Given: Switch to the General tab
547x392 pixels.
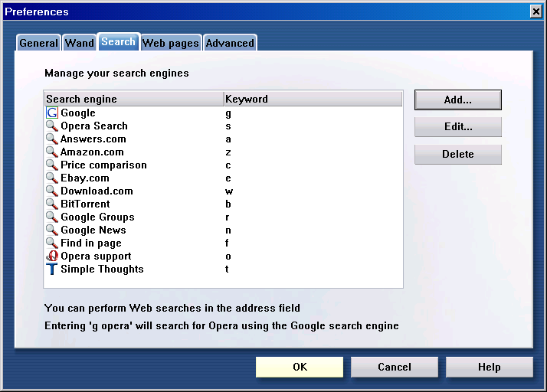Looking at the screenshot, I should tap(38, 43).
